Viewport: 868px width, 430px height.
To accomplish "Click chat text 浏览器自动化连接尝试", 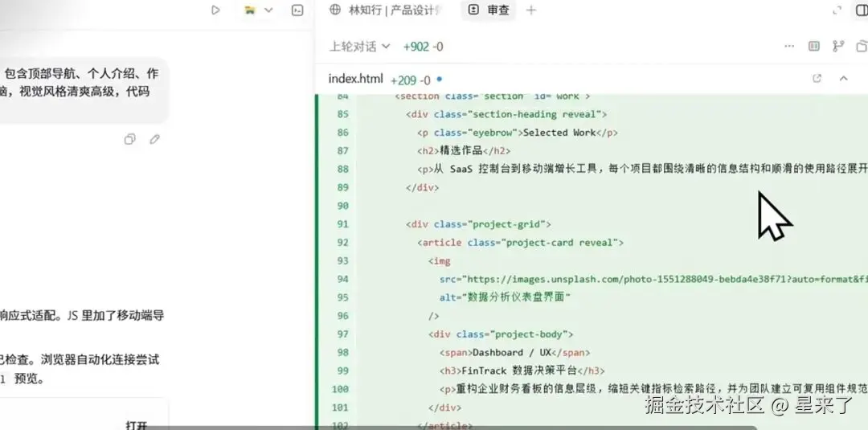I will (100, 360).
